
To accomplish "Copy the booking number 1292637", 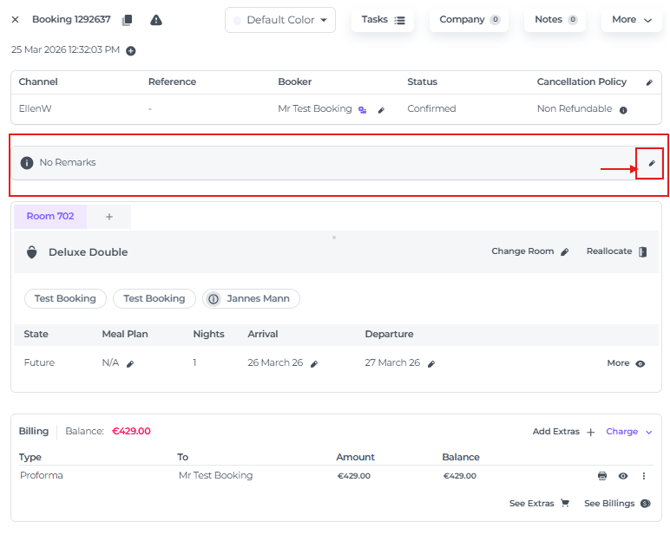I will pyautogui.click(x=127, y=20).
